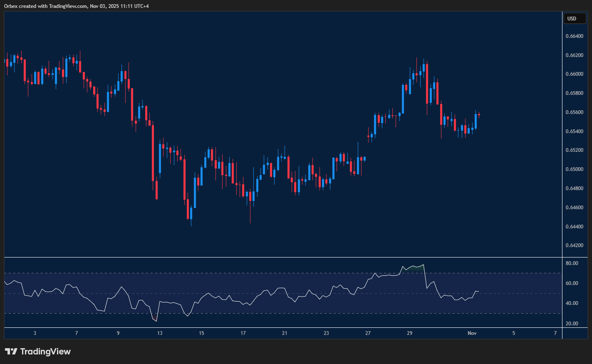Click the Nov label on the time axis

click(x=472, y=333)
